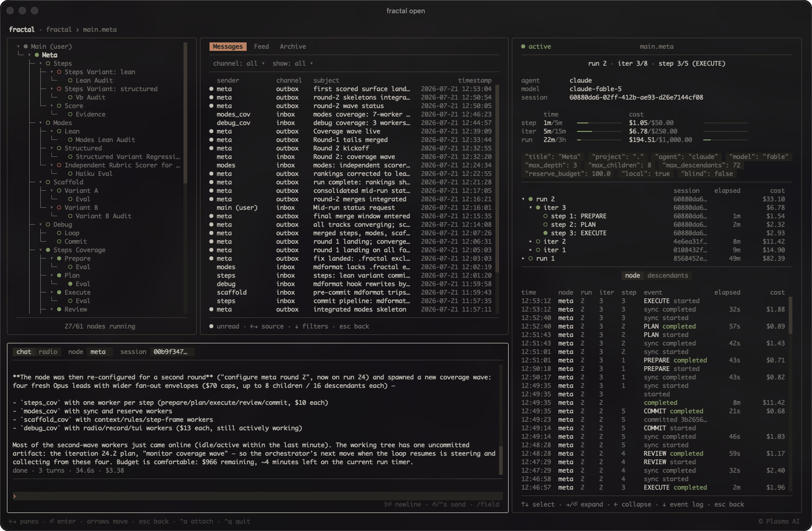Screen dimensions: 812x531
Task: Select the chat tab
Action: tap(24, 352)
